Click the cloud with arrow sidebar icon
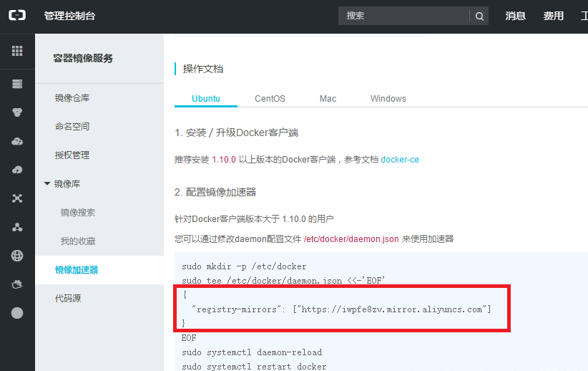This screenshot has width=588, height=371. pyautogui.click(x=17, y=170)
